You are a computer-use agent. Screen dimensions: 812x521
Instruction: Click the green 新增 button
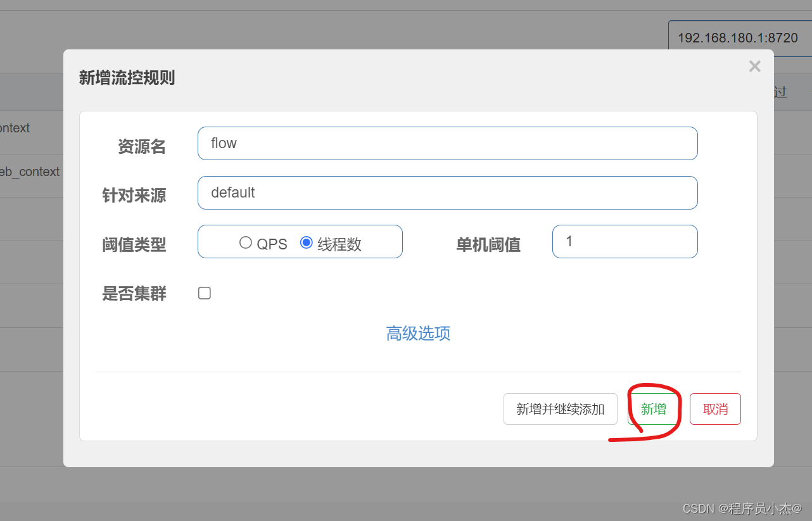point(654,409)
